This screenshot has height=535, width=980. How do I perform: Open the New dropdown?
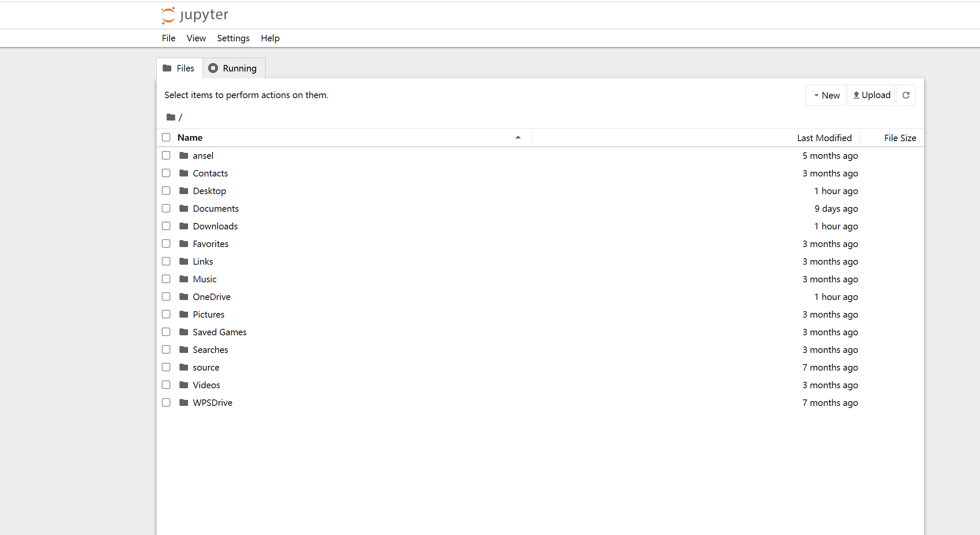[x=825, y=95]
